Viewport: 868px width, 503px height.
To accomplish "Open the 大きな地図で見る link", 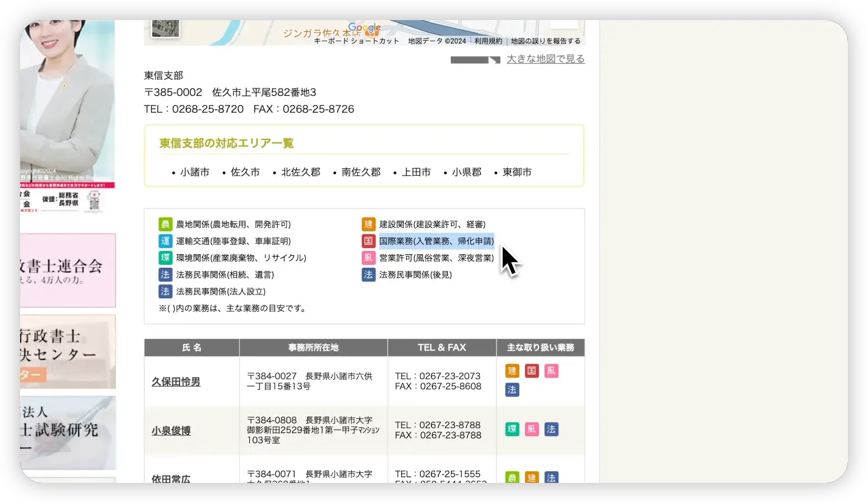I will pyautogui.click(x=545, y=59).
